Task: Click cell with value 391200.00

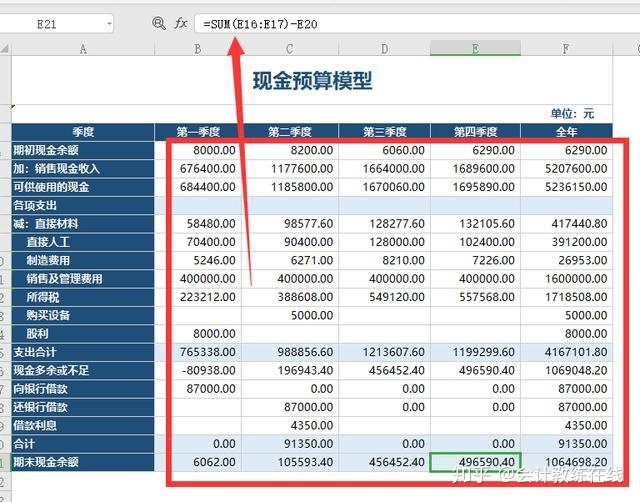Action: 567,242
